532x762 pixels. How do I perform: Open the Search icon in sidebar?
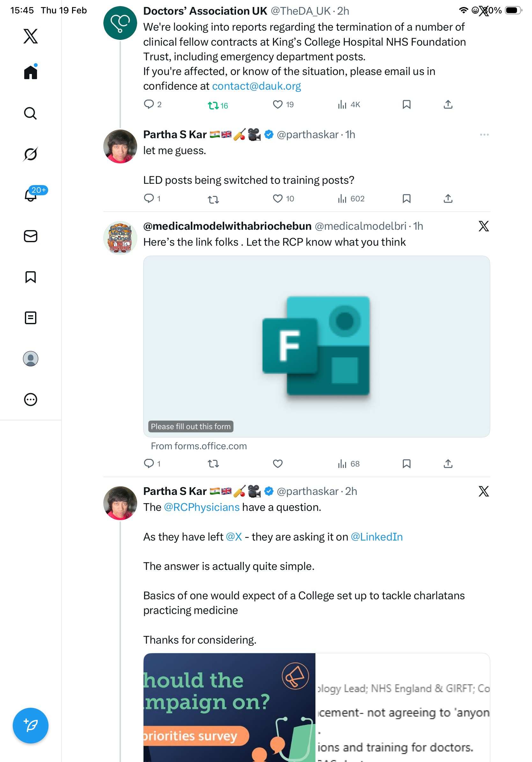click(31, 114)
